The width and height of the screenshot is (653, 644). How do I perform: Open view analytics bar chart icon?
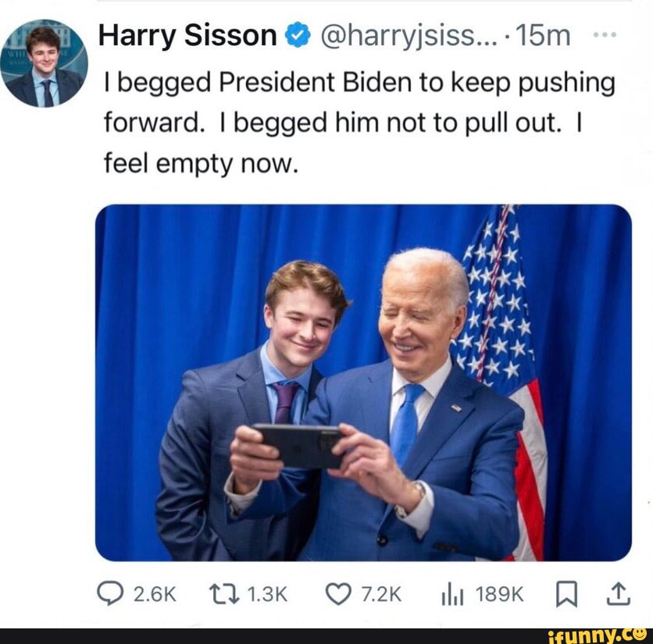(452, 595)
